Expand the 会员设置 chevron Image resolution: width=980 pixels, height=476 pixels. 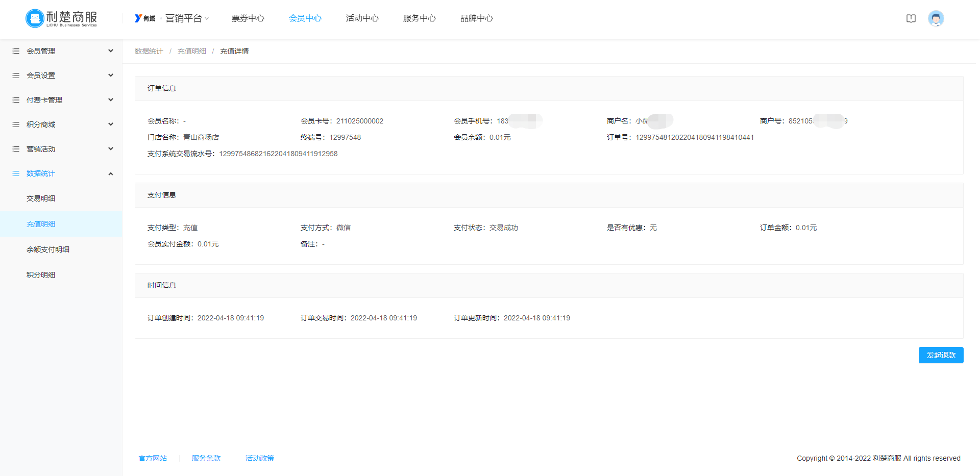point(111,75)
